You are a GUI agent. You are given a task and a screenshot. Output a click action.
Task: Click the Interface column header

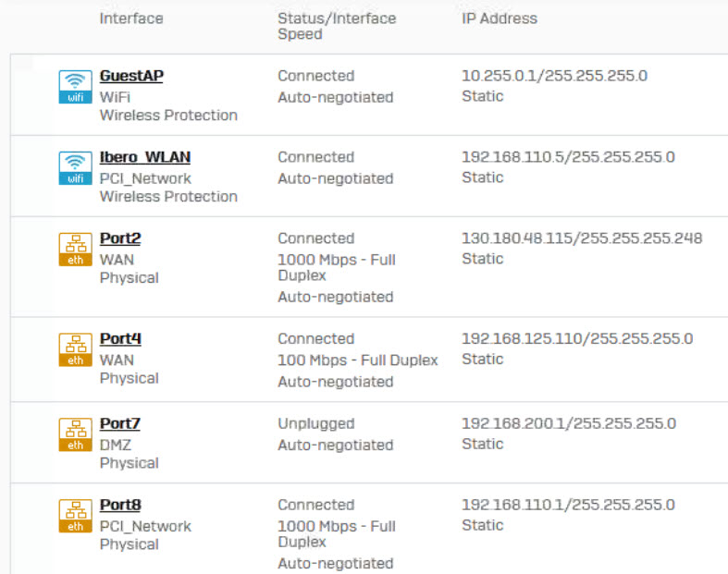point(131,18)
